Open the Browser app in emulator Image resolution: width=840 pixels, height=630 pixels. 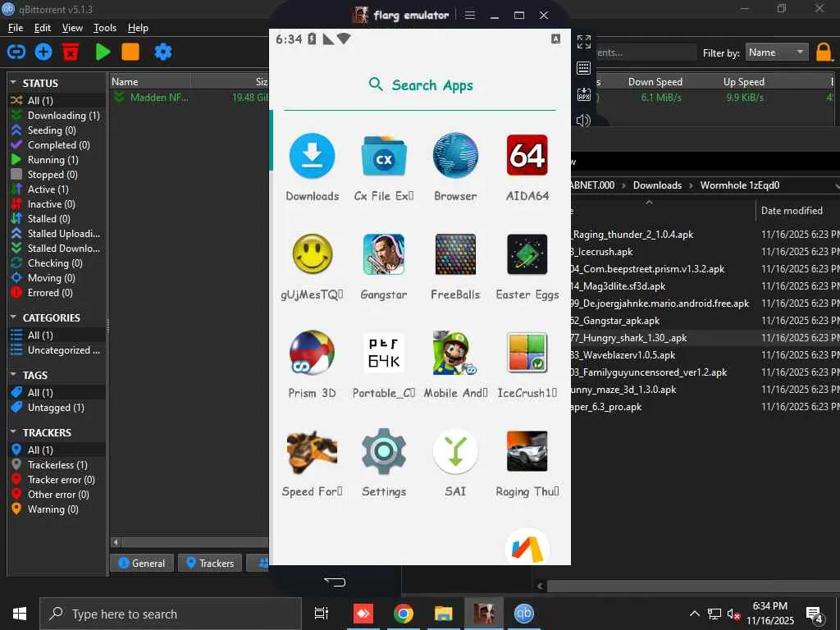pos(455,156)
